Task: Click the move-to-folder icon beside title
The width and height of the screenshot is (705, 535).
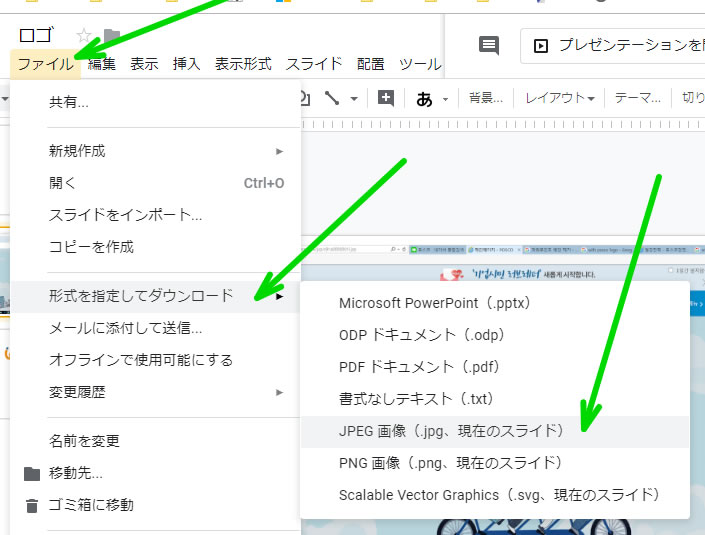Action: pyautogui.click(x=112, y=37)
